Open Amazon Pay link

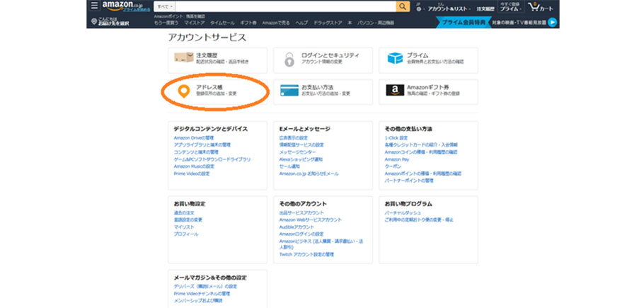coord(397,159)
